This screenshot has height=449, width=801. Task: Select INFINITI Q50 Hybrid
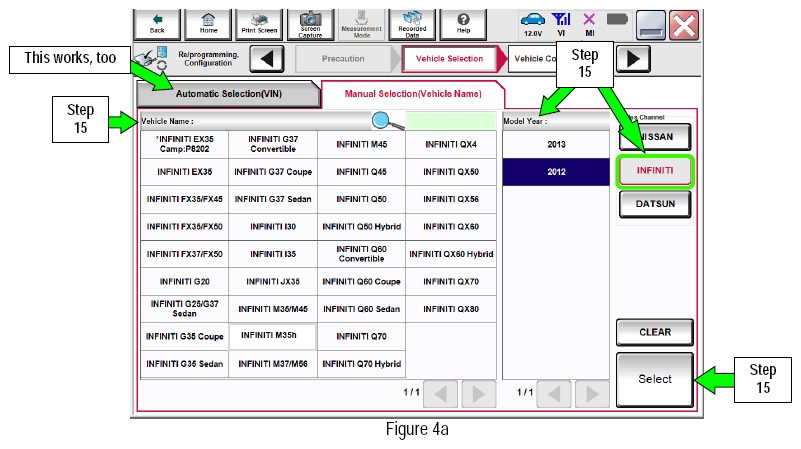pos(361,227)
